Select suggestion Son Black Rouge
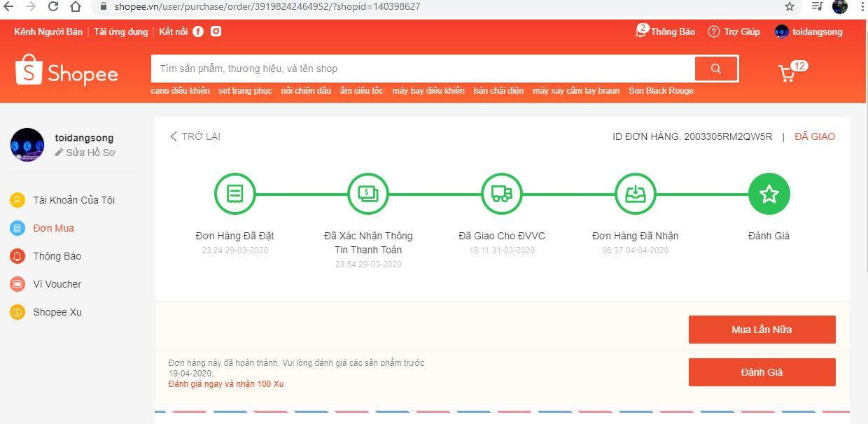Screen dimensions: 868x424 pos(661,91)
